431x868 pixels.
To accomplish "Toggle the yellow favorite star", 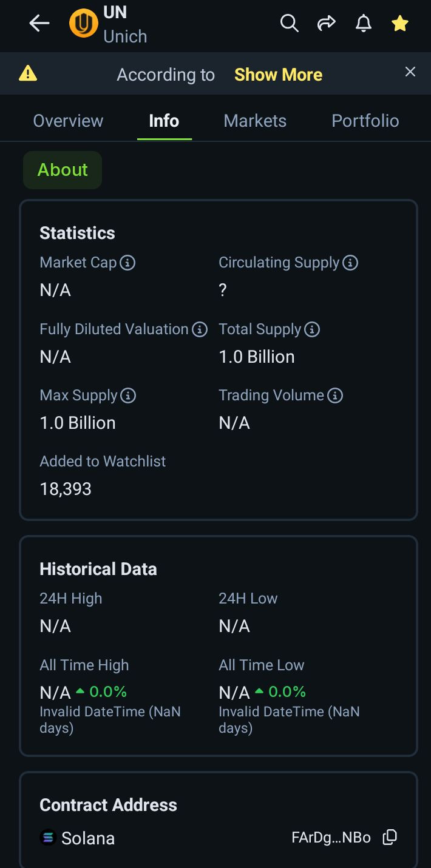I will 400,24.
